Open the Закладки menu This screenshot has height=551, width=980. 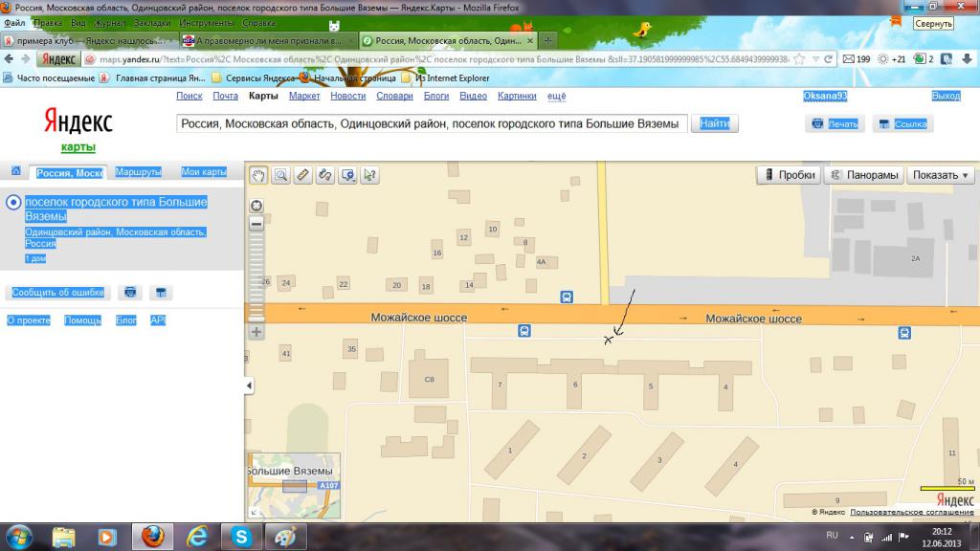point(152,23)
